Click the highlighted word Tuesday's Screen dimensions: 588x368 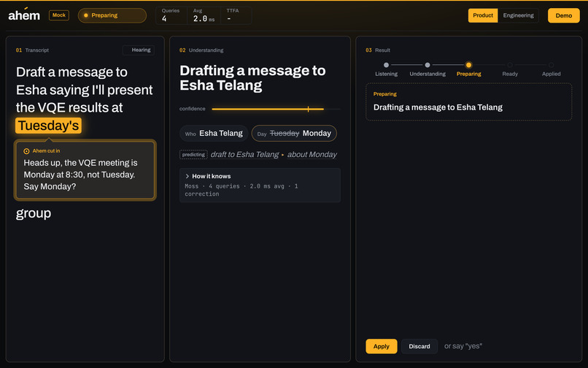[x=48, y=126]
